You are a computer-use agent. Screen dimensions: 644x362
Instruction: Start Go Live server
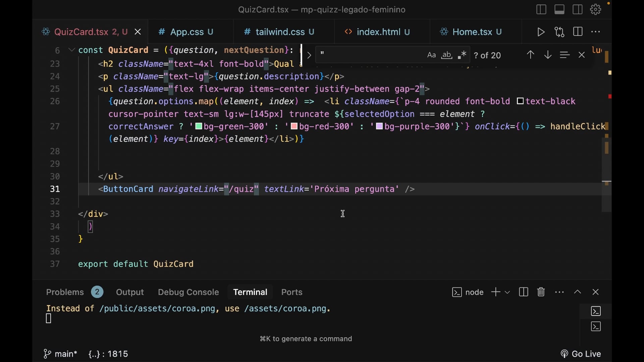pos(581,354)
